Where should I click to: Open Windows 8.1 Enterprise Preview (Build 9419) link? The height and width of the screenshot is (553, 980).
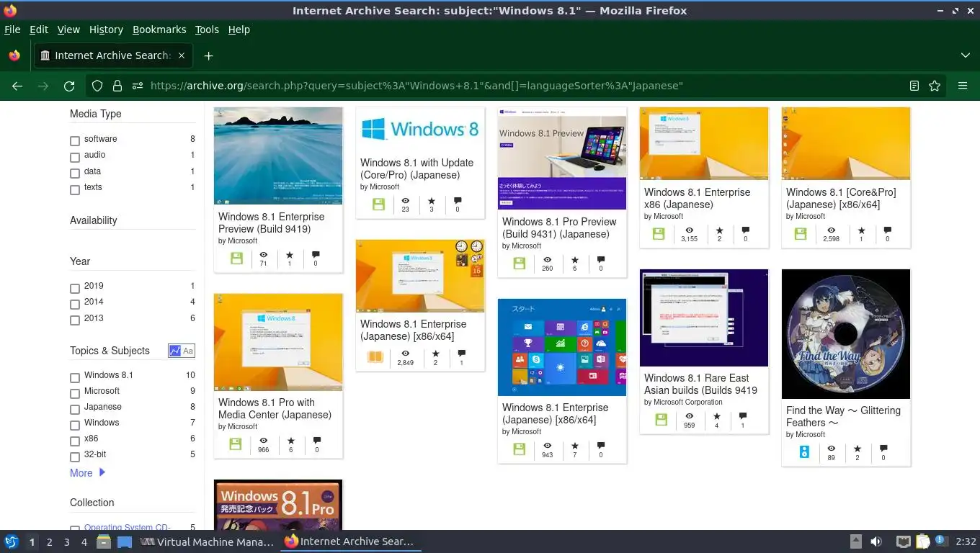pyautogui.click(x=272, y=222)
